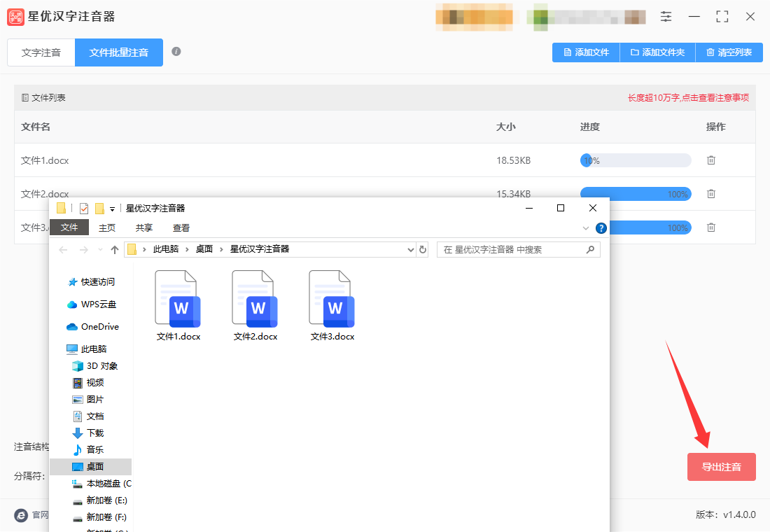Open 文档 in the navigation pane

click(88, 416)
